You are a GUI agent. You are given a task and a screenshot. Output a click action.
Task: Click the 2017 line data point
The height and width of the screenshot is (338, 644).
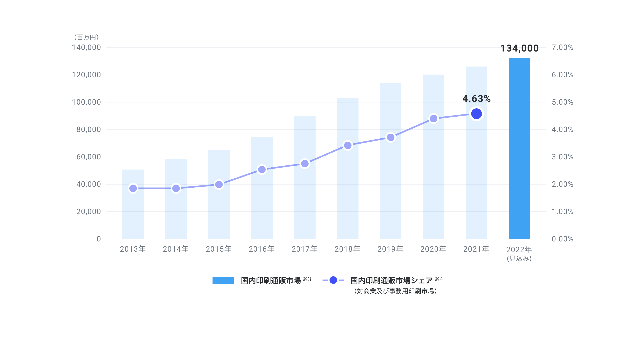coord(305,163)
